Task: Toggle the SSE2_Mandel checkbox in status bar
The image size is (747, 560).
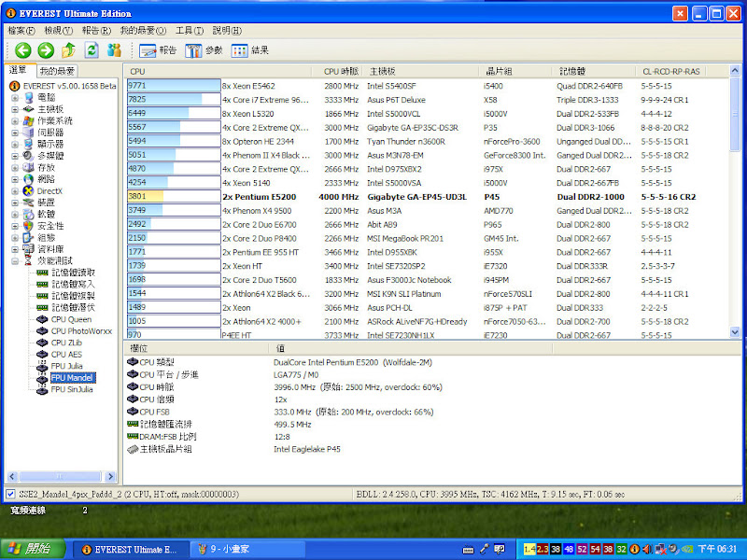Action: click(x=10, y=494)
